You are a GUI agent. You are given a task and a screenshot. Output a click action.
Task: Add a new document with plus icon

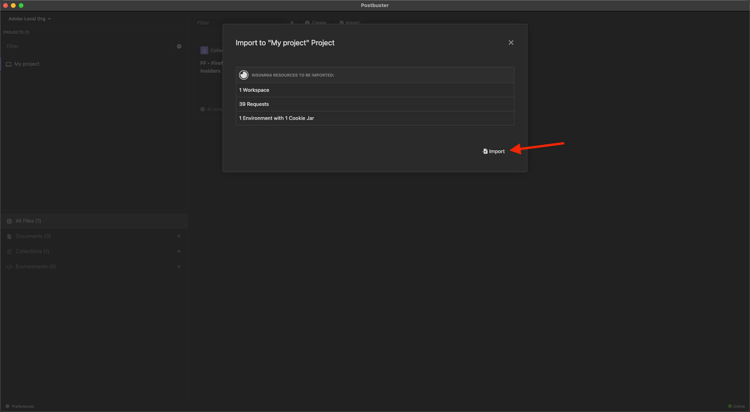179,236
